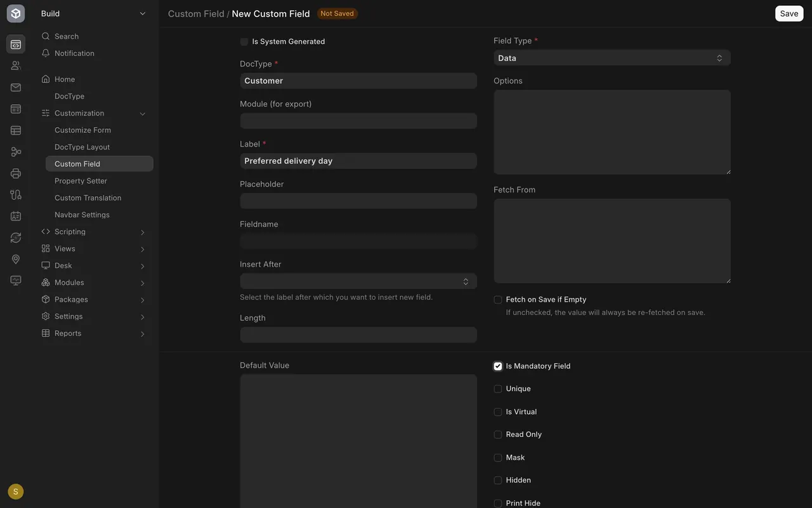Click the cube app logo icon
Viewport: 812px width, 508px height.
click(x=16, y=13)
